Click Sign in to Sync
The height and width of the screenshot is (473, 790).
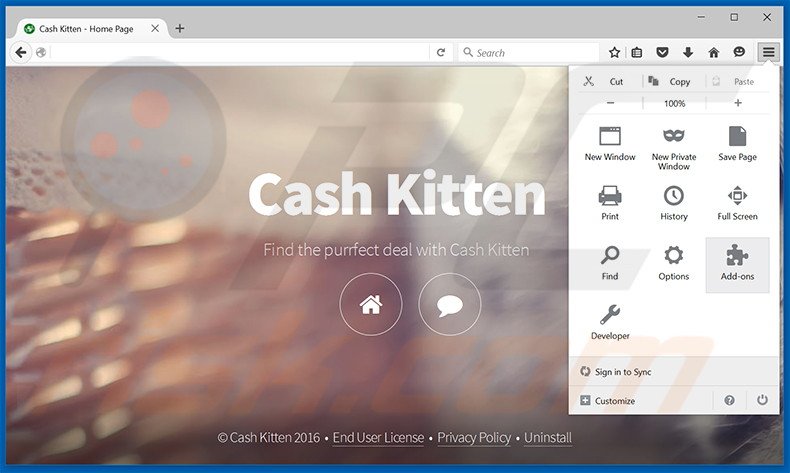(674, 372)
